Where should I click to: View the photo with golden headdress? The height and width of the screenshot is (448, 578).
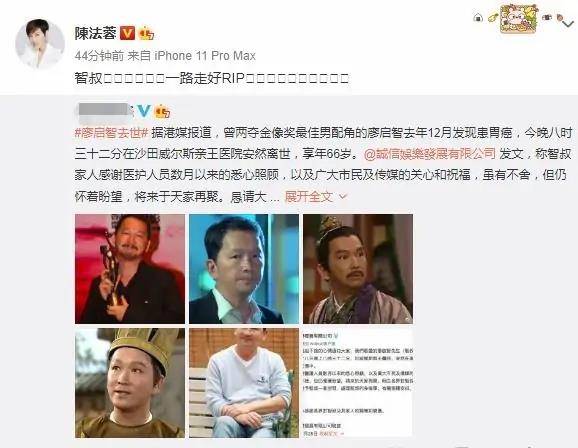(x=130, y=383)
